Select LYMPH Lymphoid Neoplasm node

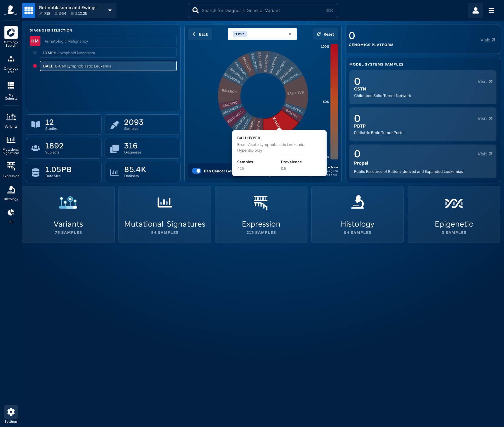tap(108, 53)
